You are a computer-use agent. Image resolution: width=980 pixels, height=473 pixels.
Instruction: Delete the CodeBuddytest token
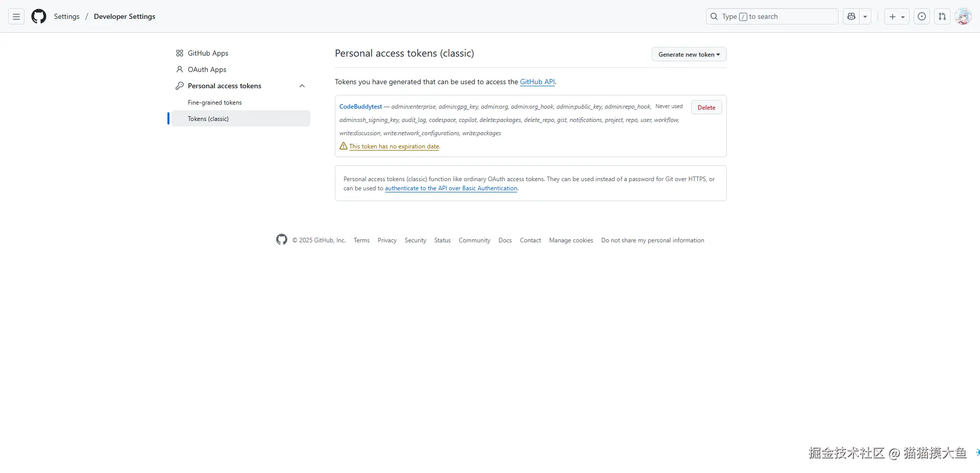[x=706, y=107]
